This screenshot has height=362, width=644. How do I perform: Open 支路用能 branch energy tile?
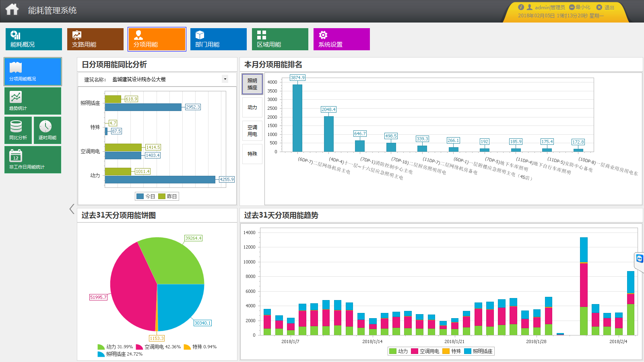click(x=95, y=39)
